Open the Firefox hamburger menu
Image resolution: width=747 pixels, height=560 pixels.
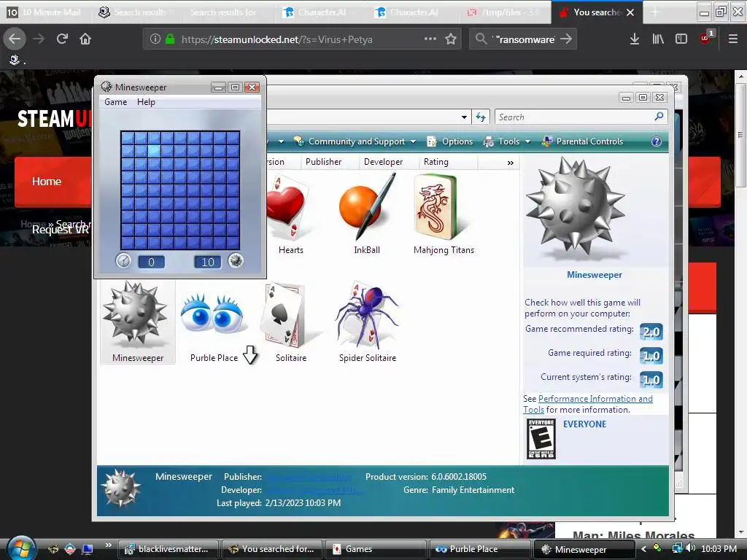pos(732,39)
